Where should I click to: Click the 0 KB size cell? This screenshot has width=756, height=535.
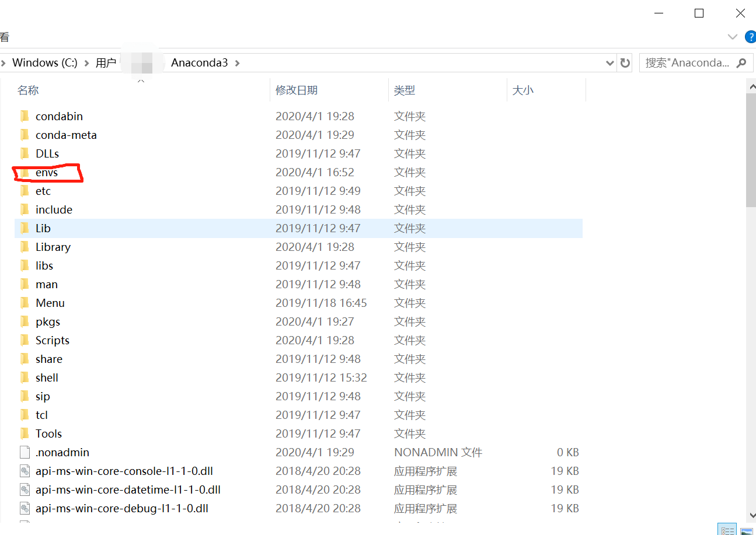[x=567, y=452]
